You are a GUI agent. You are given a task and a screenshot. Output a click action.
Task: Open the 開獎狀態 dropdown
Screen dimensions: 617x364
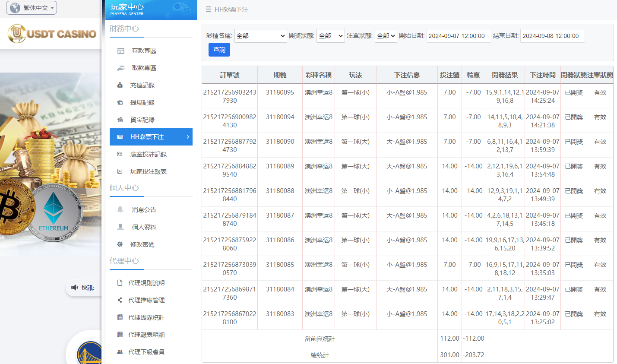330,36
